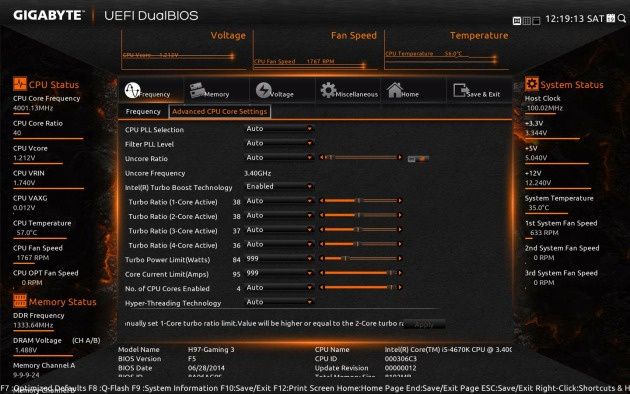Screen dimensions: 630x394
Task: Select the first screen layout icon beside the clock
Action: 517,20
